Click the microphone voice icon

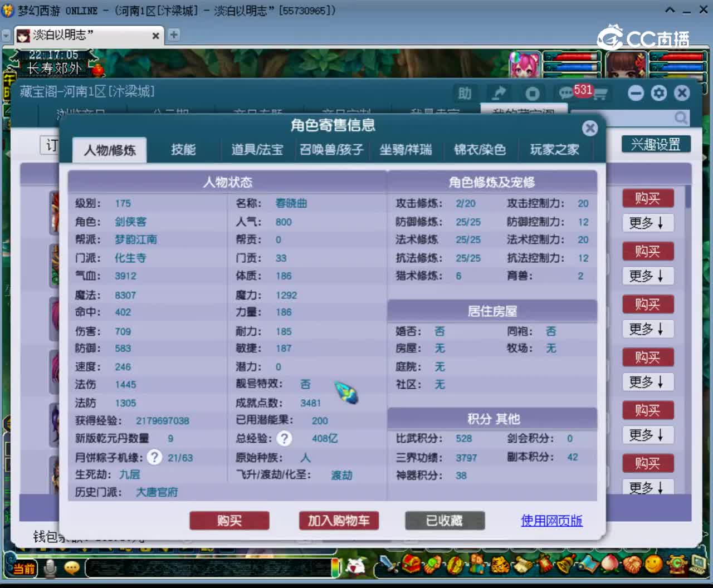[50, 567]
